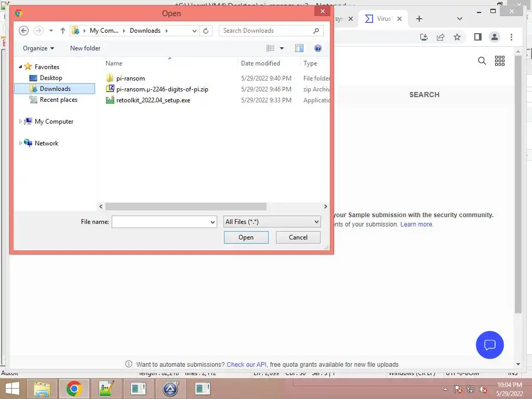Viewport: 532px width, 399px height.
Task: Open a new Chrome tab
Action: (419, 19)
